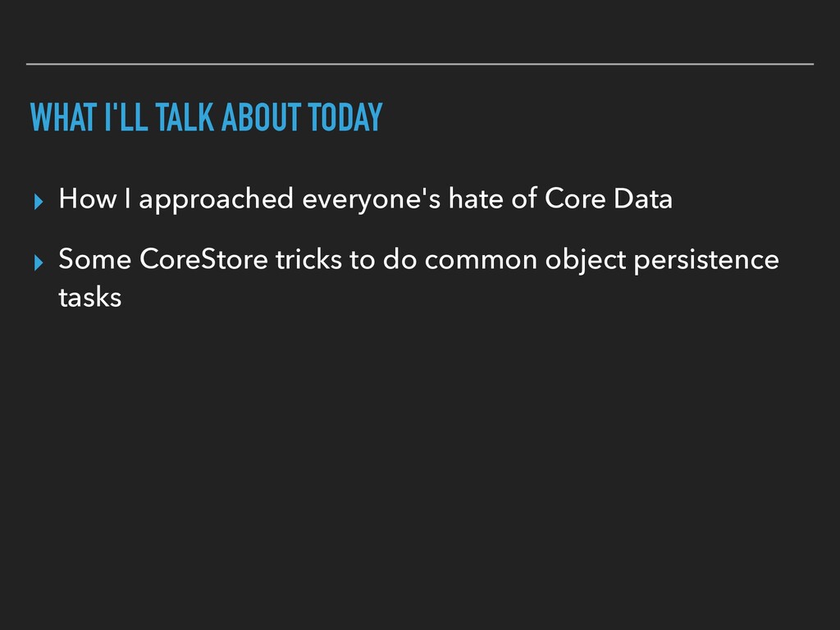Image resolution: width=840 pixels, height=630 pixels.
Task: Click the word 'everyone's' in the first bullet
Action: 372,199
